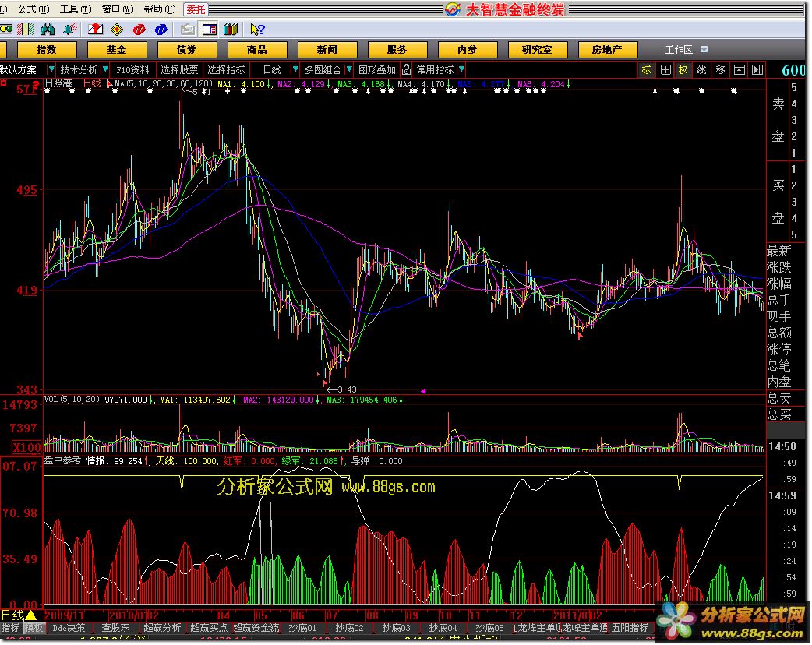The image size is (812, 645).
Task: Select the 超赢资金流 indicator tab
Action: pos(256,628)
